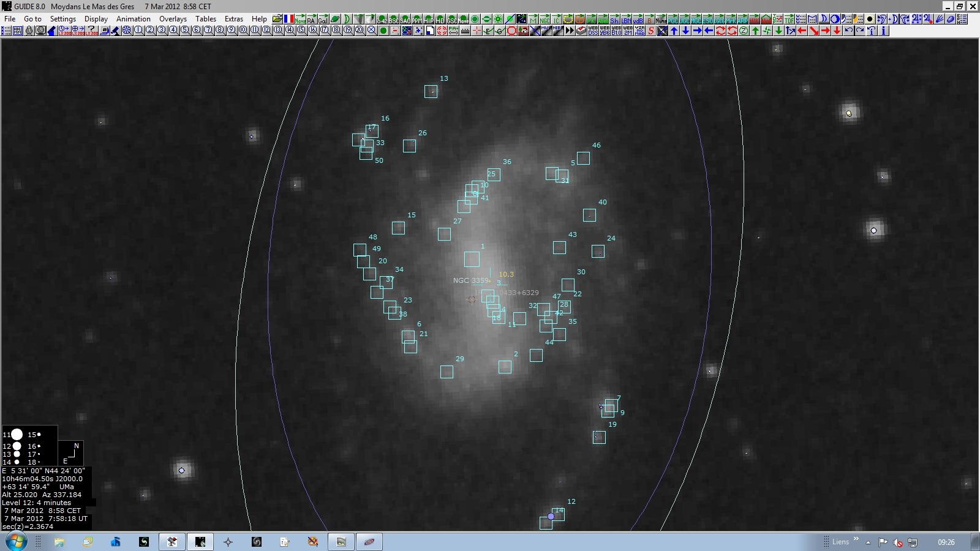Screen dimensions: 980x551
Task: Click the green up arrow icon
Action: (755, 30)
